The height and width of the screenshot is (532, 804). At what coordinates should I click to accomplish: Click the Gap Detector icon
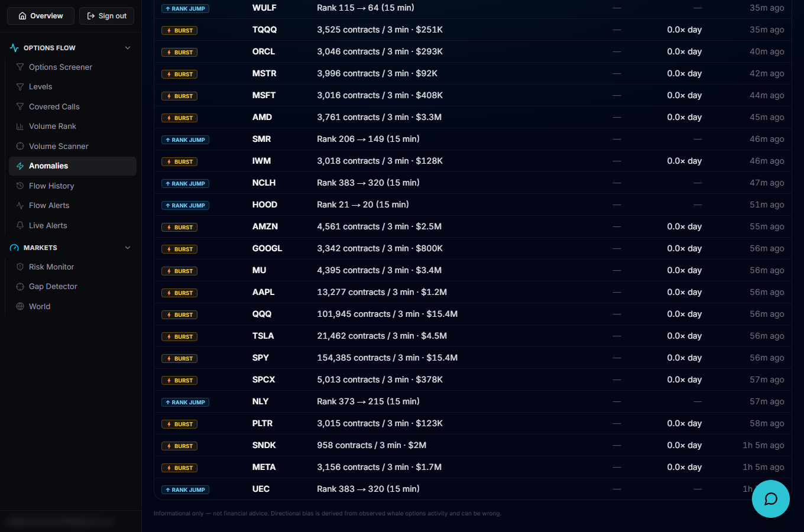pos(20,287)
